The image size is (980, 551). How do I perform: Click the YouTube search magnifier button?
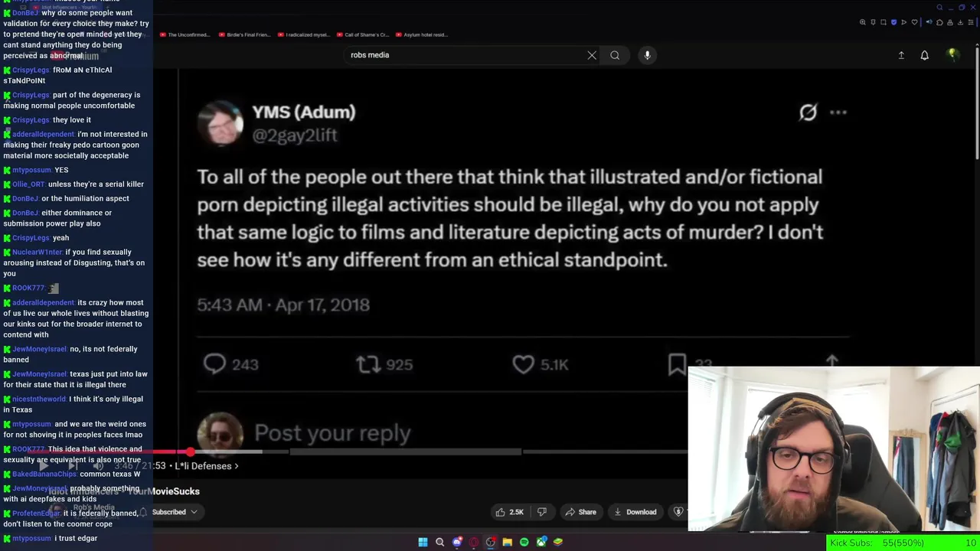coord(615,55)
